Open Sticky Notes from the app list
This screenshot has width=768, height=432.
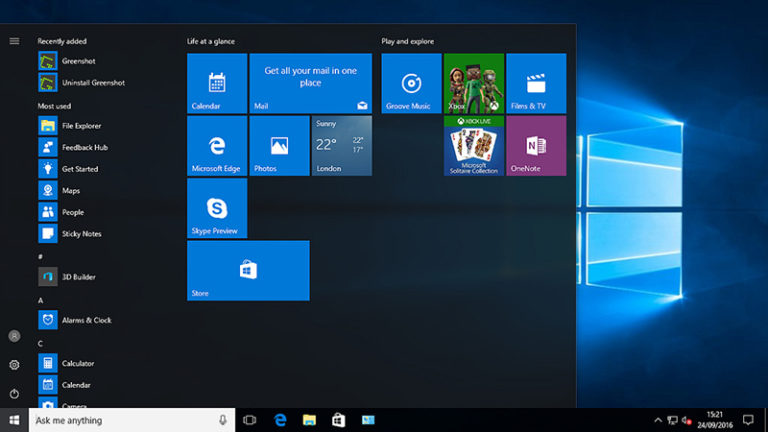81,234
